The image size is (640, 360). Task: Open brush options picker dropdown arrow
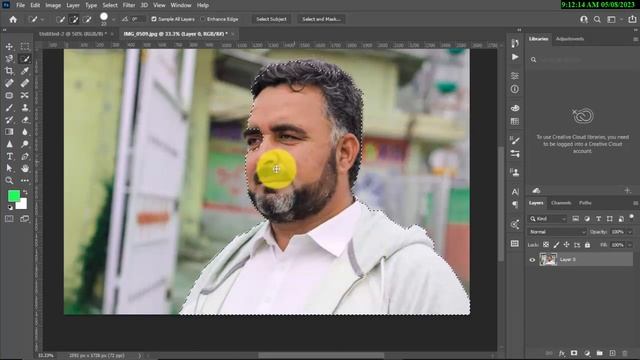point(113,19)
